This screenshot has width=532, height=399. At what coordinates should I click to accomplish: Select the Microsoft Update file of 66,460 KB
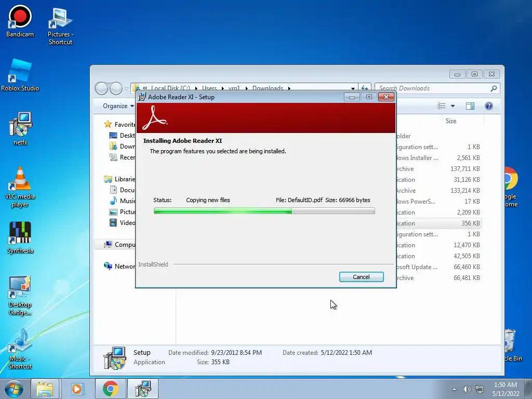[x=439, y=267]
